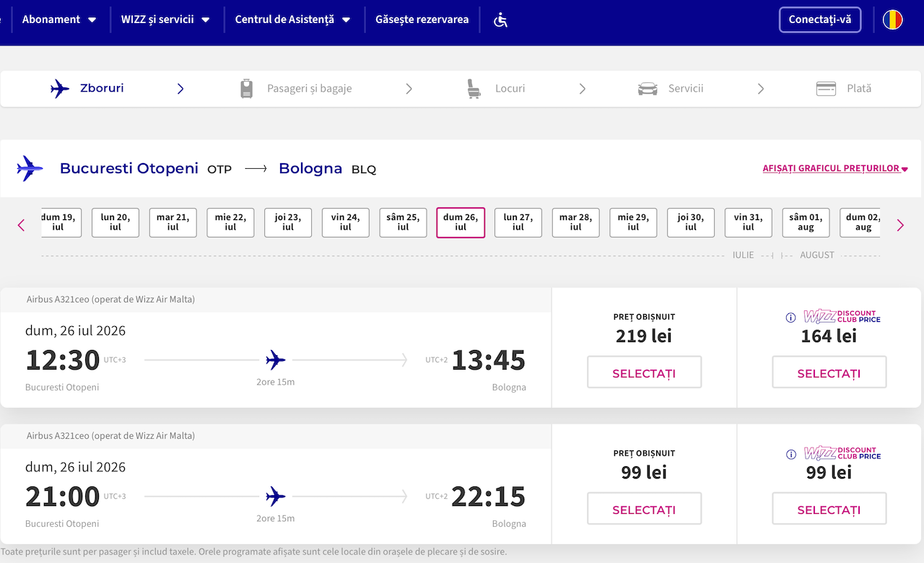924x563 pixels.
Task: Click the 21:00 departure time
Action: tap(63, 497)
